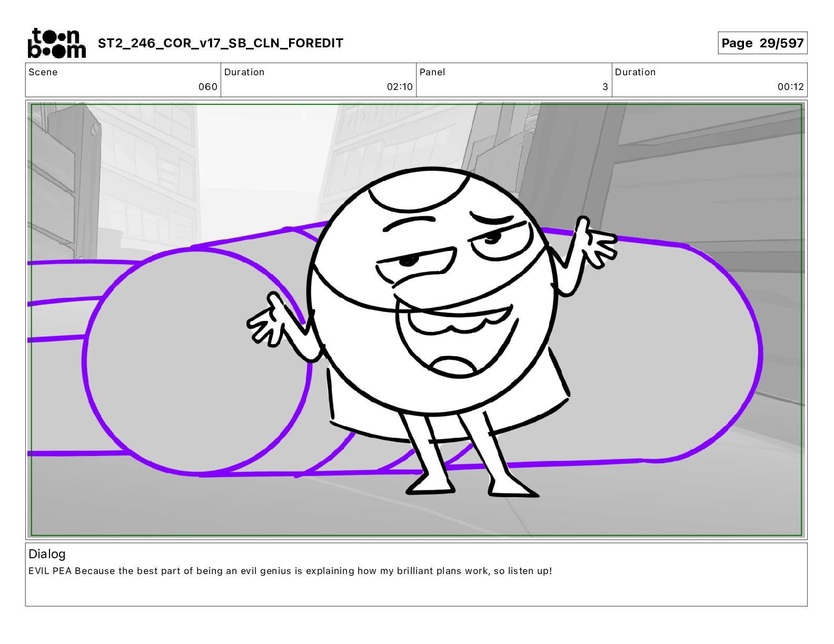
Task: Click the Duration label beside the Panel cell
Action: click(x=636, y=72)
